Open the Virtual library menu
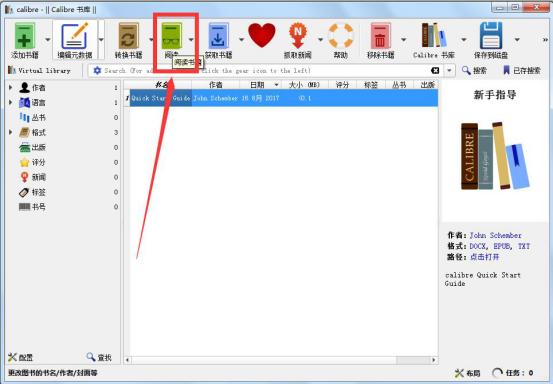This screenshot has height=384, width=553. tap(39, 71)
